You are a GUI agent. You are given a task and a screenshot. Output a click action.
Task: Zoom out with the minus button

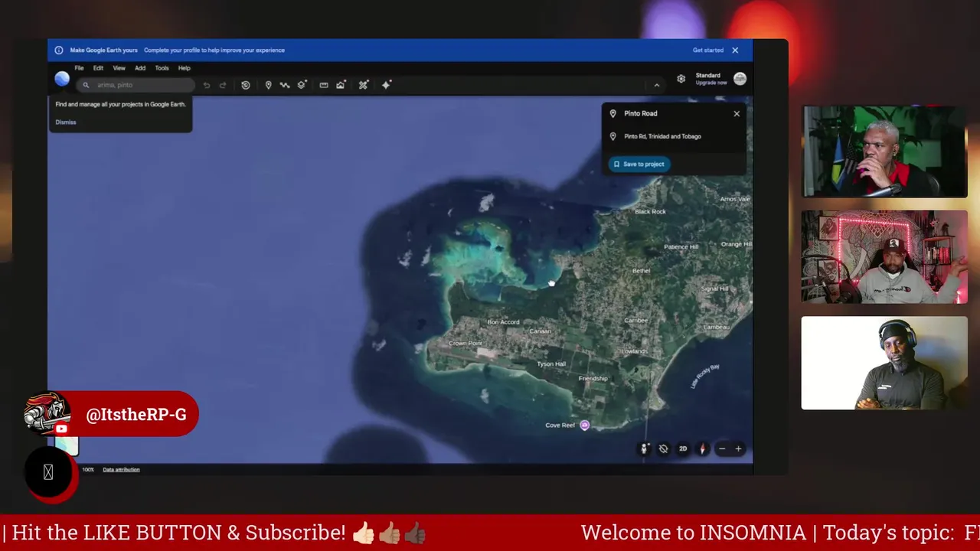coord(721,449)
